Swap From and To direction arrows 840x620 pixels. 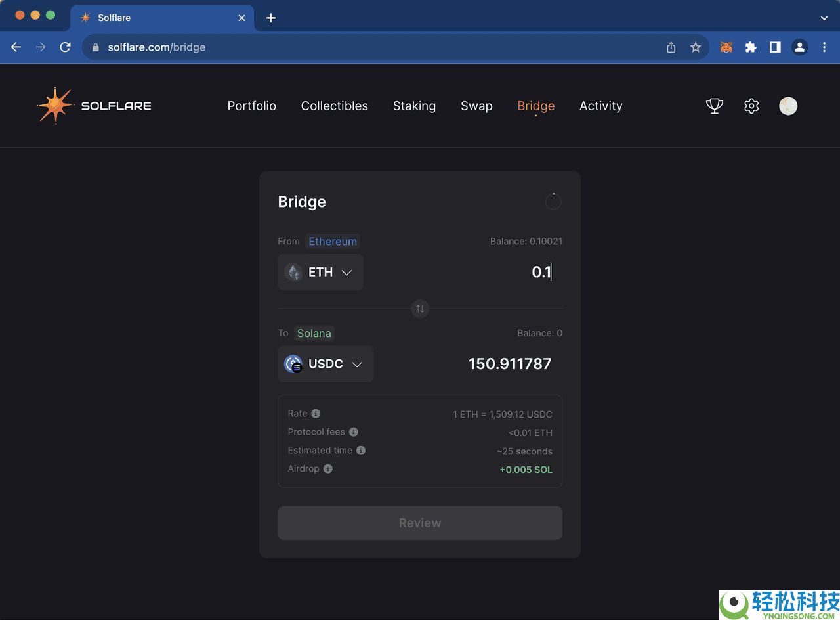point(420,308)
